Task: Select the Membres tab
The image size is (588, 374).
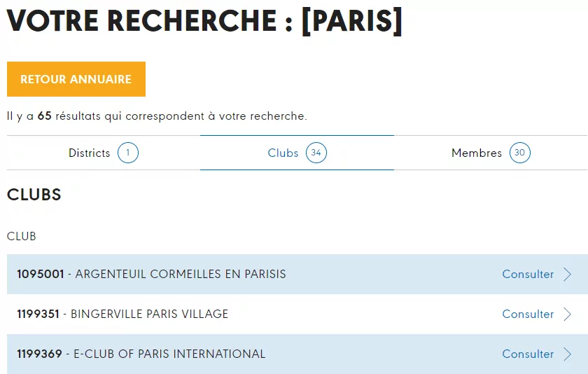Action: point(491,153)
